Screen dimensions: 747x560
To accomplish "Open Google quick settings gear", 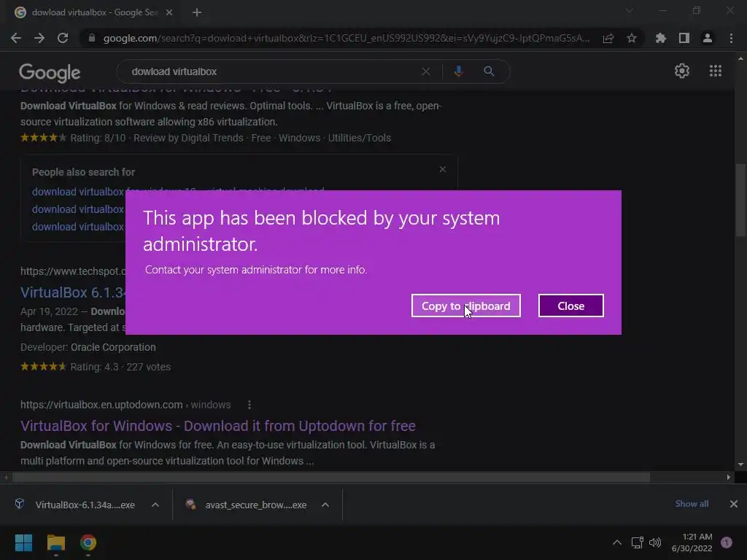I will coord(682,71).
